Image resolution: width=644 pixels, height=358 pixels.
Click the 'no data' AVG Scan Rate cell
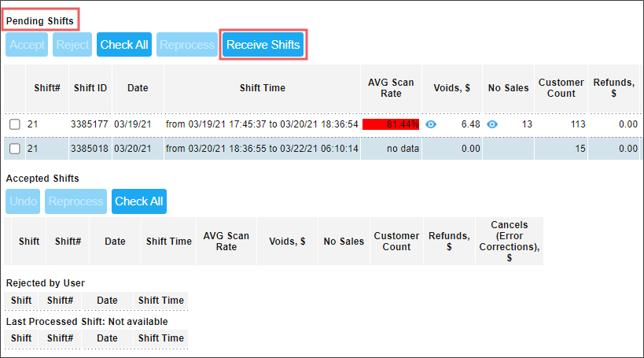tap(392, 148)
